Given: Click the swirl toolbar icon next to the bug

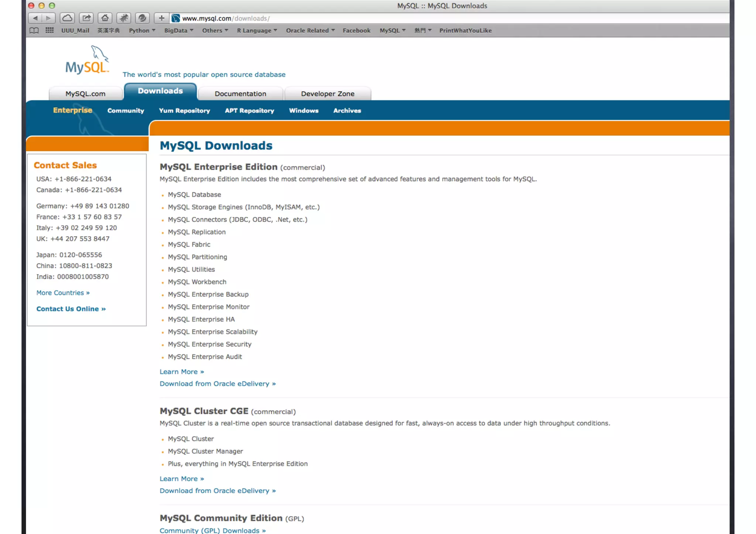Looking at the screenshot, I should 142,18.
